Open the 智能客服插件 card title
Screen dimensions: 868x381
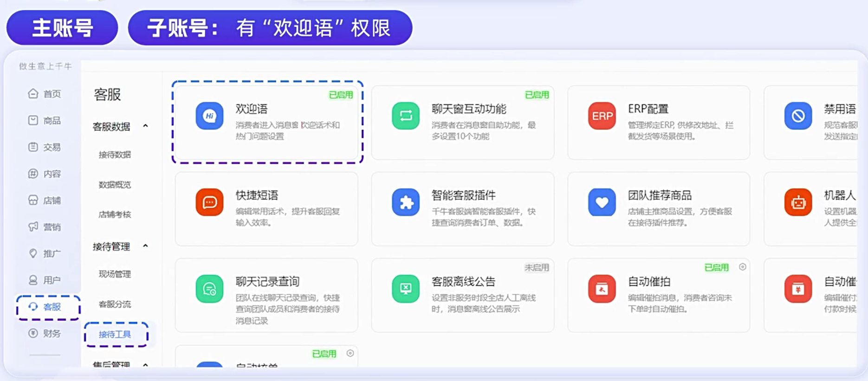[464, 195]
